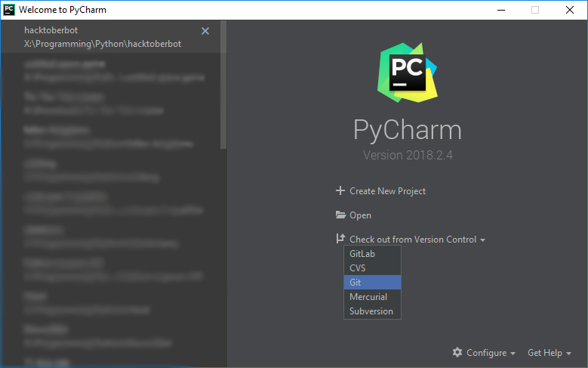Close the Welcome to PyCharm window
The height and width of the screenshot is (368, 588).
click(570, 10)
